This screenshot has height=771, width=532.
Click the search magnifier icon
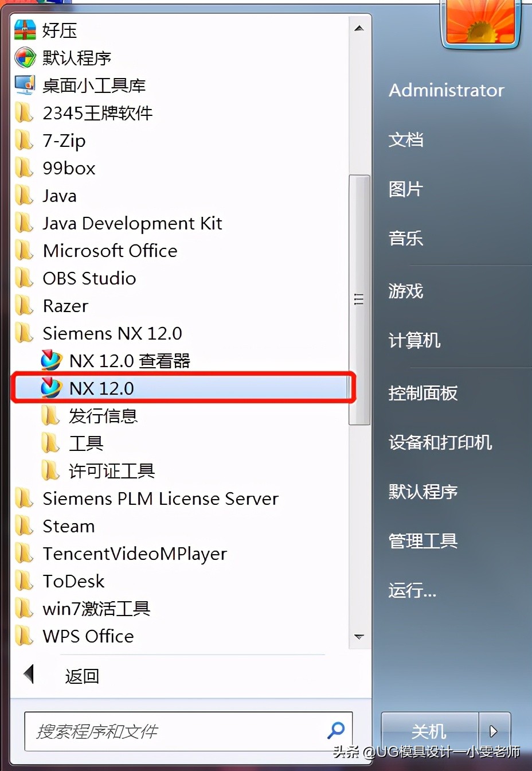[336, 731]
